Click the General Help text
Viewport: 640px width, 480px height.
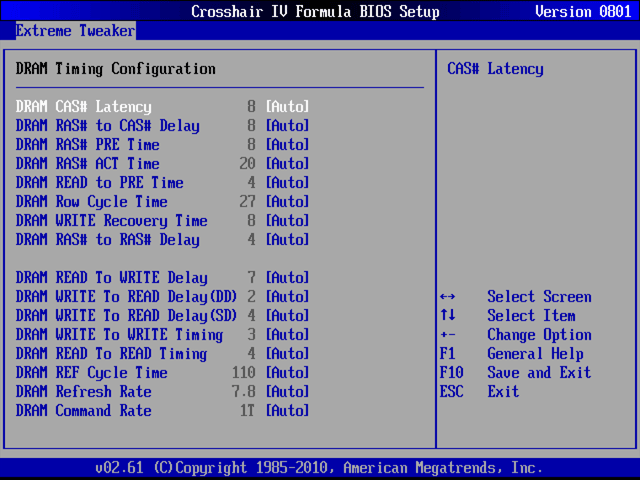(536, 353)
